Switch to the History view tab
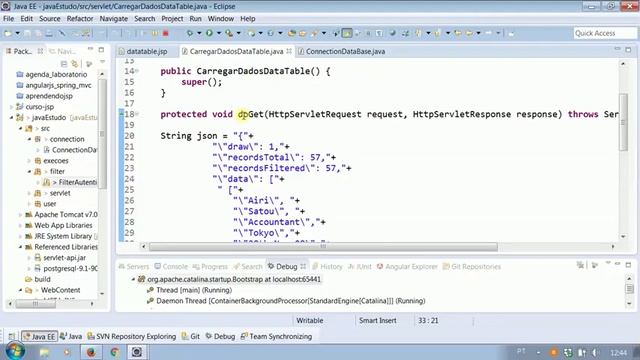 327,267
